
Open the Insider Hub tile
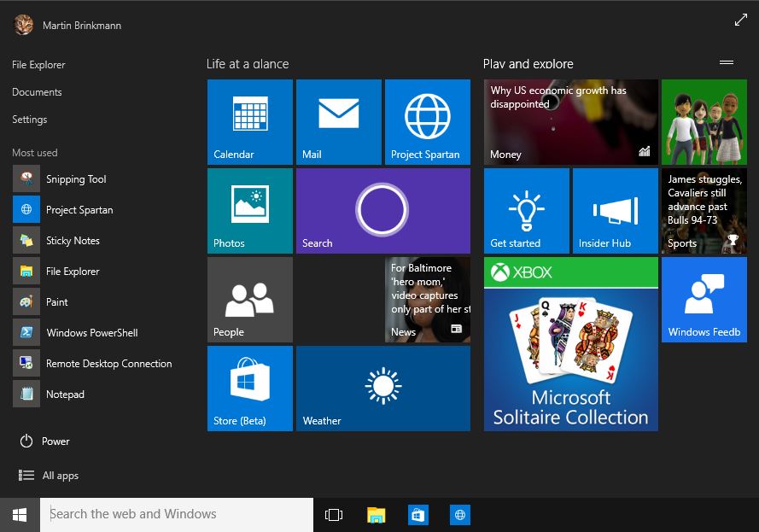(616, 211)
